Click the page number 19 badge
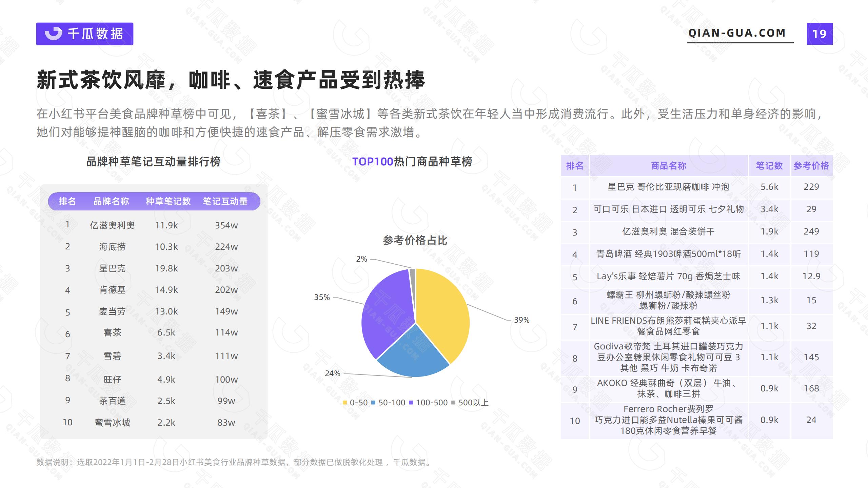 [x=819, y=34]
